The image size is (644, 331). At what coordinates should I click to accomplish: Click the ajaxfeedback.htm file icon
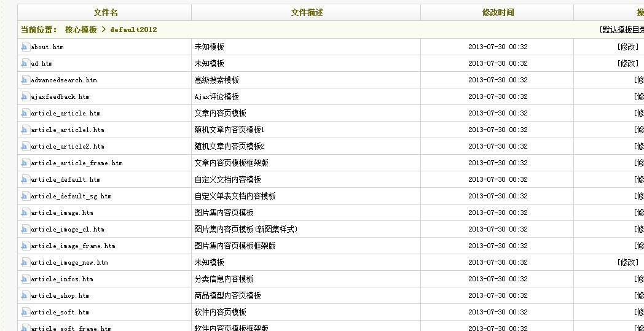tap(25, 96)
